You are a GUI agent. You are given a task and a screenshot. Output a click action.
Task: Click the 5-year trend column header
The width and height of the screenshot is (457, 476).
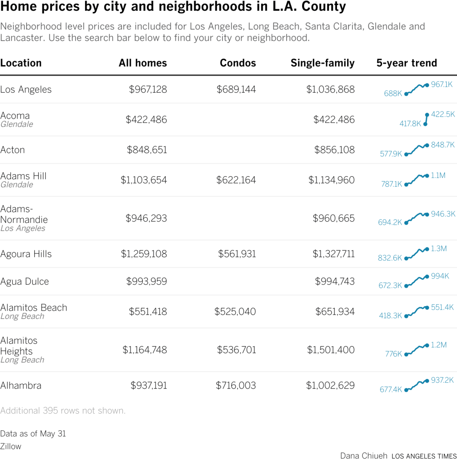pos(407,63)
